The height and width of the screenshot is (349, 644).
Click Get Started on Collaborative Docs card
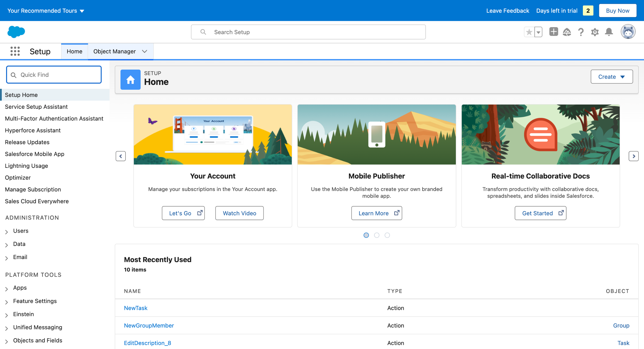coord(540,213)
